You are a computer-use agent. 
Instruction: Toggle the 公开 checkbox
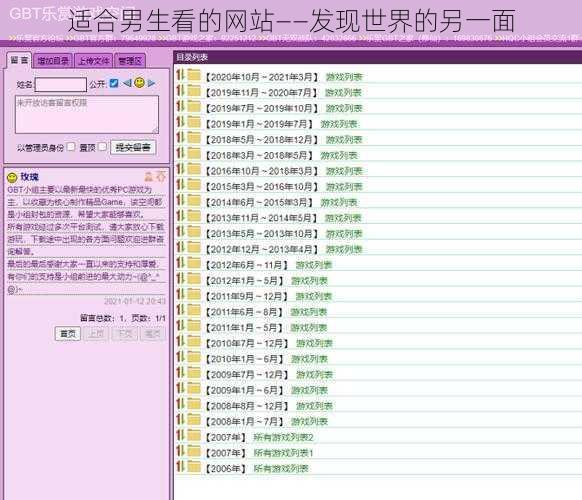pos(114,83)
